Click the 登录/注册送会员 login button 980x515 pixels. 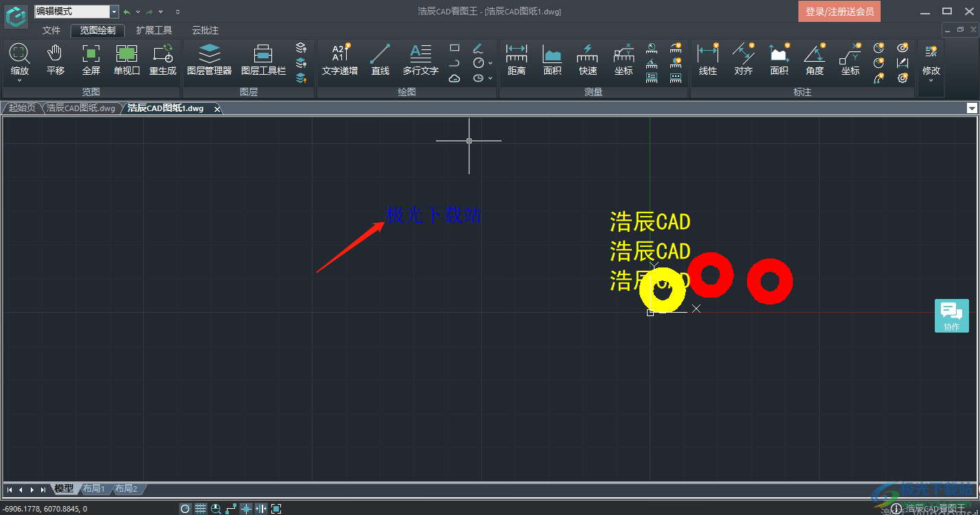point(840,12)
